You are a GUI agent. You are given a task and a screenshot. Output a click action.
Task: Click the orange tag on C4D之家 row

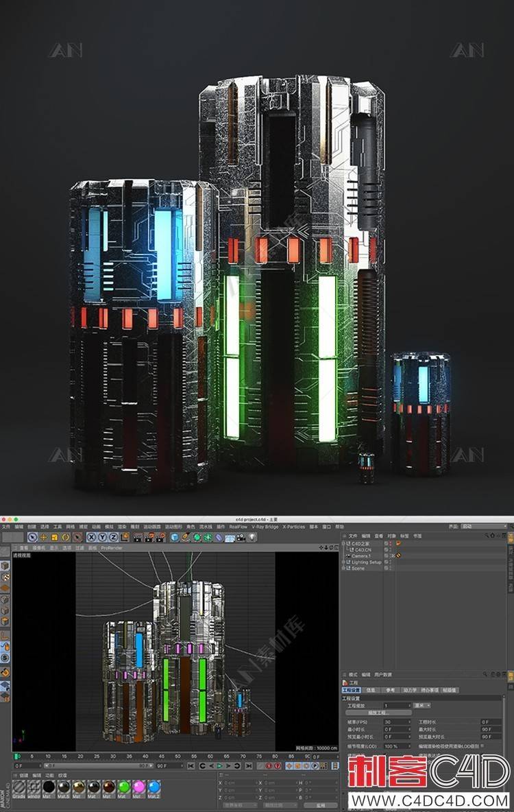[x=399, y=543]
